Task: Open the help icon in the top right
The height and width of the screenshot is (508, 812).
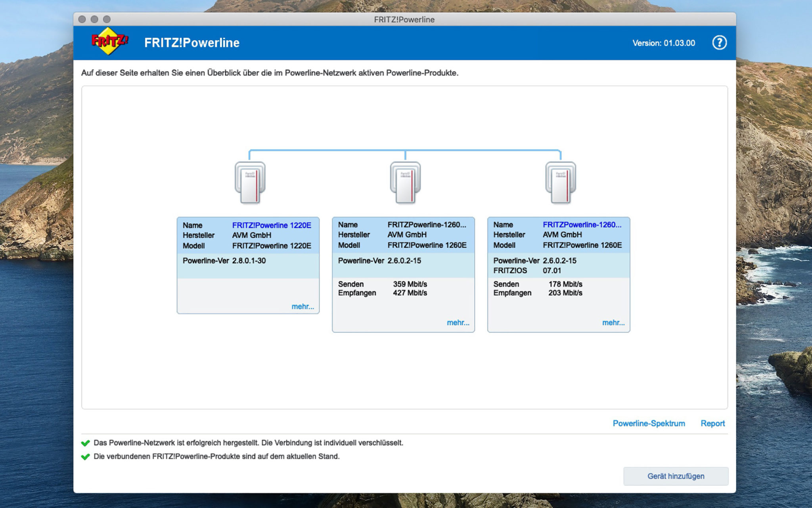Action: tap(720, 42)
